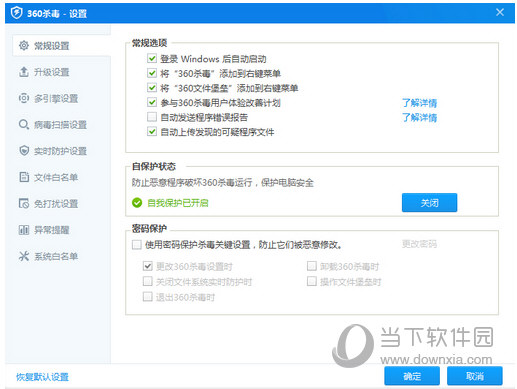Click the chart icon beside 异常提醒
The width and height of the screenshot is (517, 389).
pyautogui.click(x=24, y=230)
